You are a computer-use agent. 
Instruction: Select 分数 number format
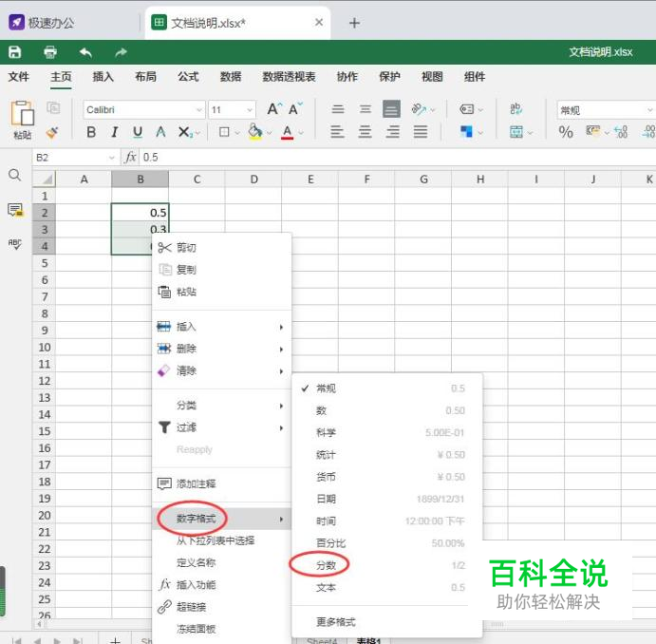(x=387, y=565)
